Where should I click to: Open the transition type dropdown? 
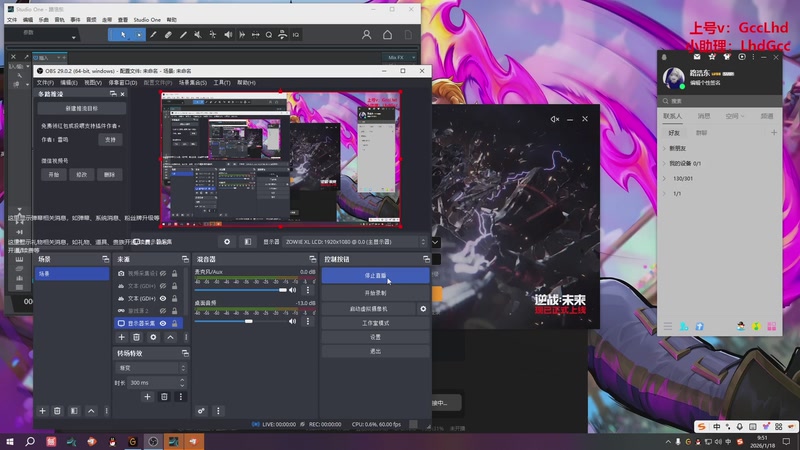pyautogui.click(x=150, y=368)
